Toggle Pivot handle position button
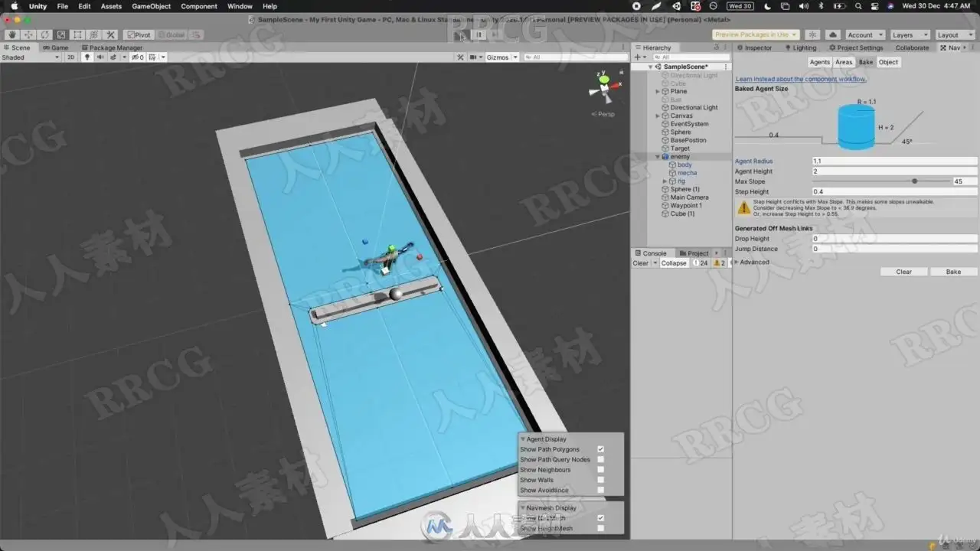The image size is (980, 551). [139, 34]
